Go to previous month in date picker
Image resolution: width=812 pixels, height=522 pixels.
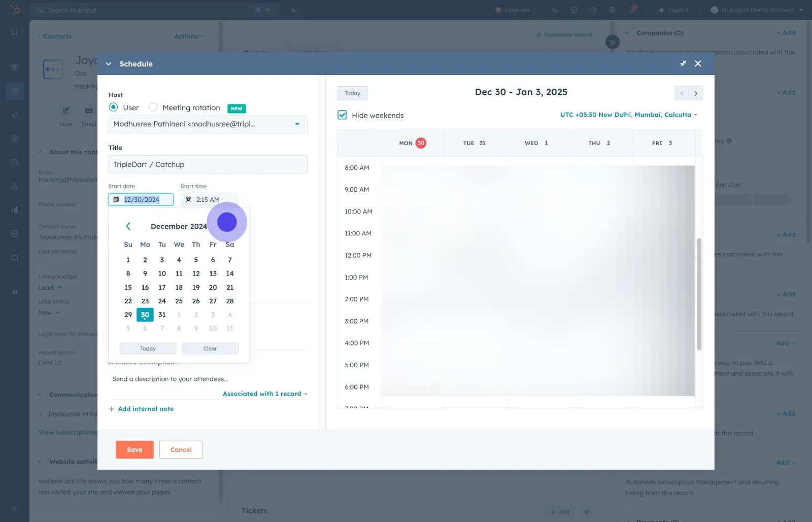[128, 226]
